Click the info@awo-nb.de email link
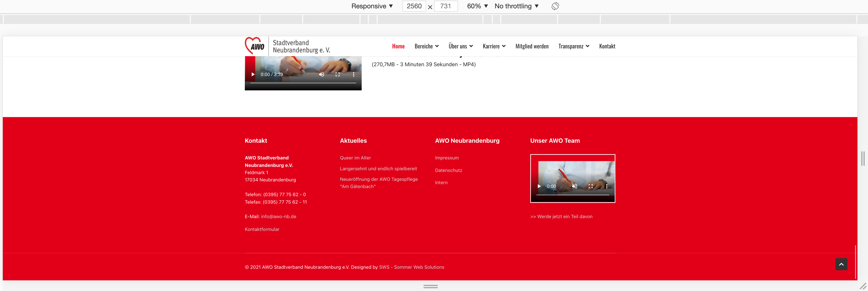The width and height of the screenshot is (868, 291). coord(278,216)
